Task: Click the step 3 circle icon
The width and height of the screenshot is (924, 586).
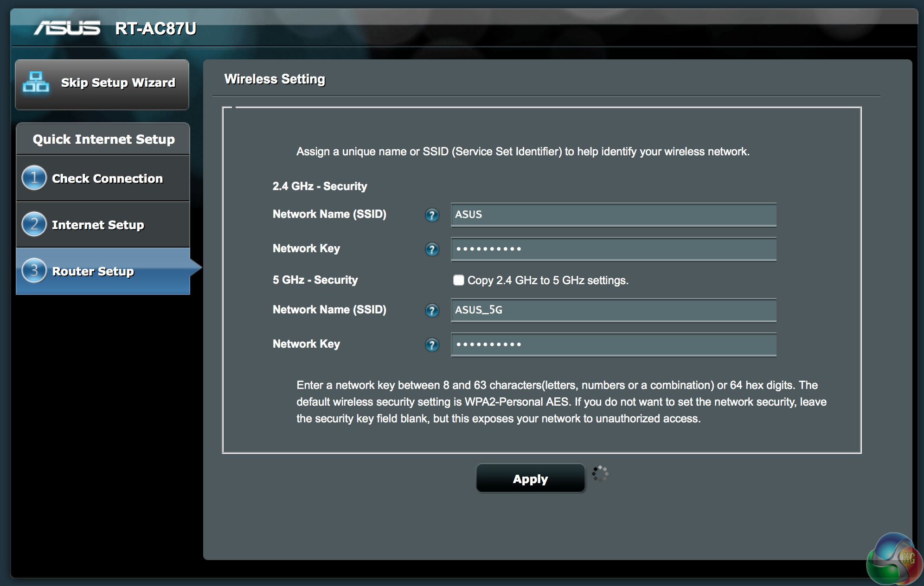Action: pos(34,271)
